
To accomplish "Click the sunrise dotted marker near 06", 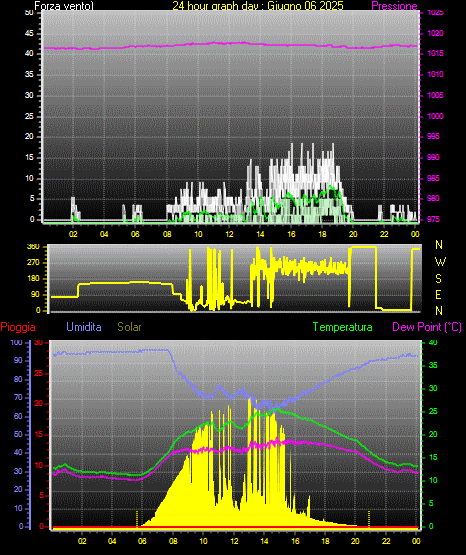I will click(137, 519).
